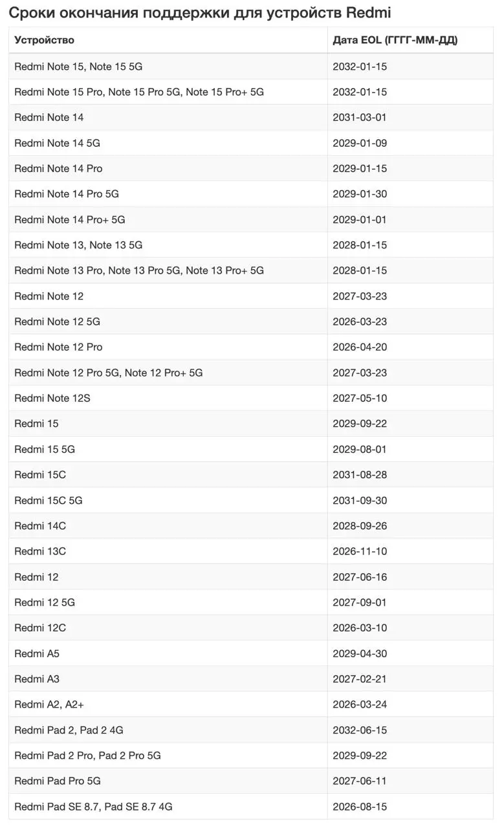Select the Redmi A5 row
The image size is (504, 828).
pyautogui.click(x=251, y=653)
